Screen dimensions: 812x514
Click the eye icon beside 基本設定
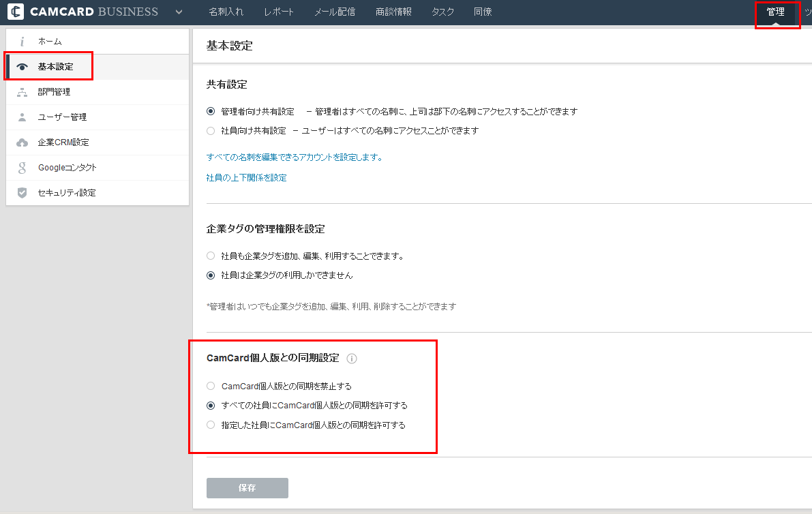(22, 67)
